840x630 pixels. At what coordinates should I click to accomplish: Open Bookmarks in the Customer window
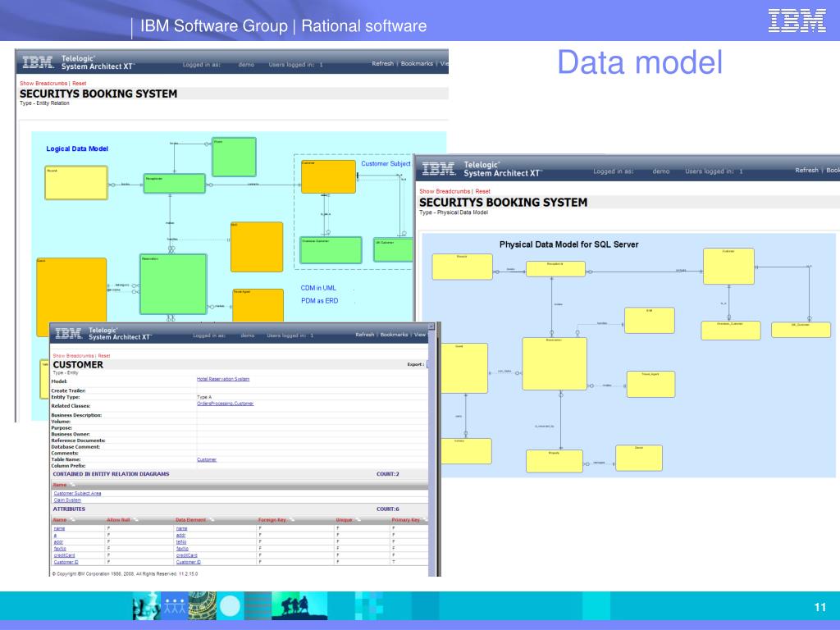[x=394, y=335]
